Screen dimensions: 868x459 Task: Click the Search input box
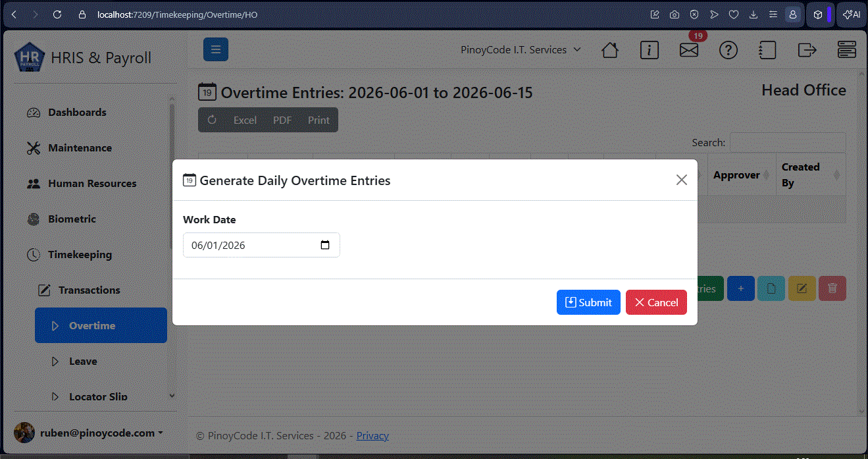click(787, 142)
